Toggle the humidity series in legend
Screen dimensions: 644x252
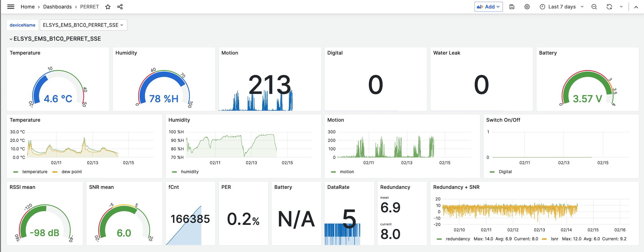coord(190,172)
